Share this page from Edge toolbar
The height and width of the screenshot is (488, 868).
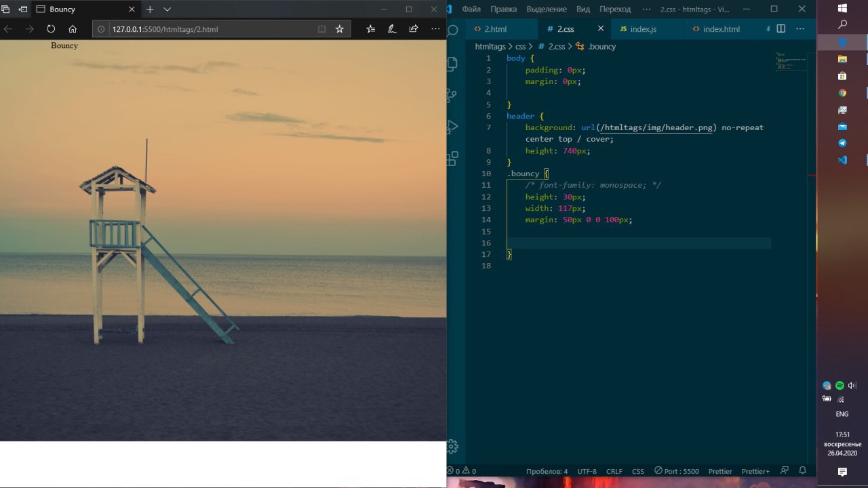(x=414, y=29)
